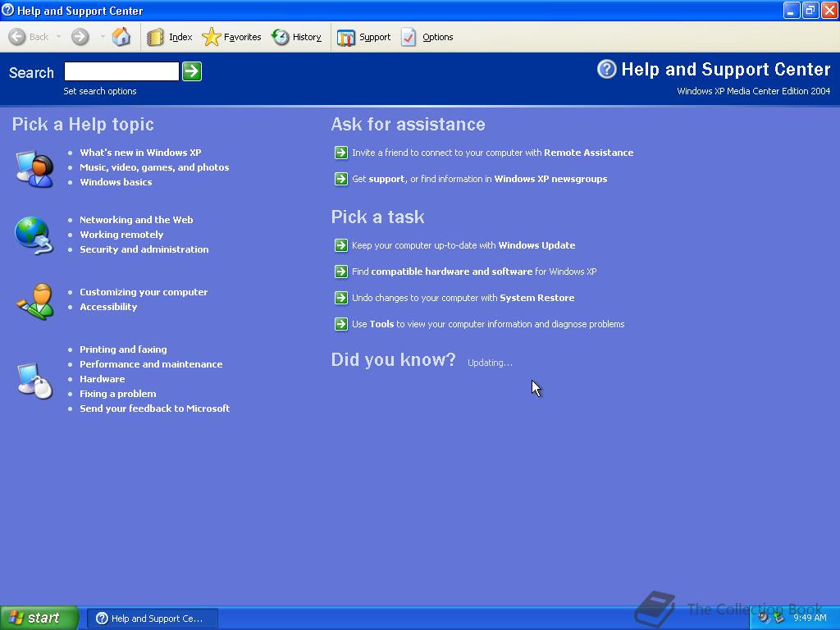Viewport: 840px width, 630px height.
Task: Open Accessibility help topic
Action: [x=108, y=307]
